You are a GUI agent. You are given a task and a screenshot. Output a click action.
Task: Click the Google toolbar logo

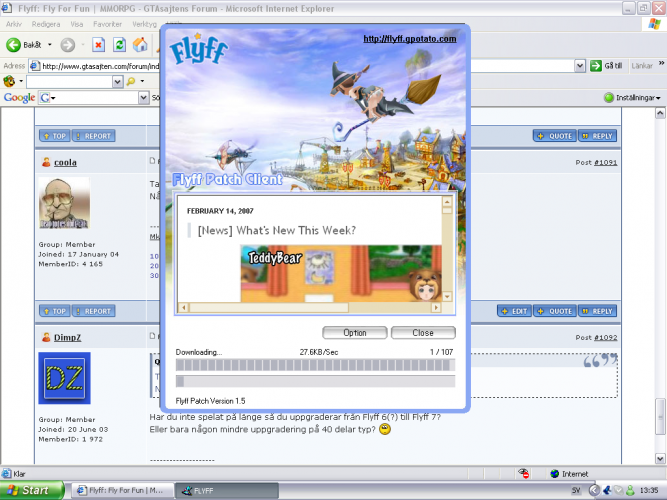(19, 97)
